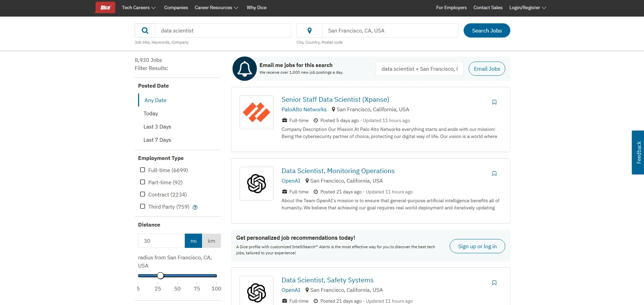Click the job title search field

pyautogui.click(x=223, y=30)
